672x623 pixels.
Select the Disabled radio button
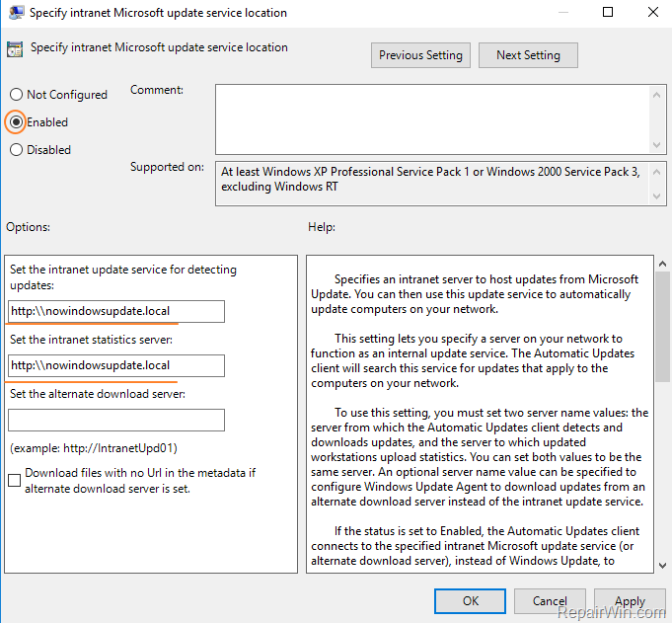pos(17,150)
